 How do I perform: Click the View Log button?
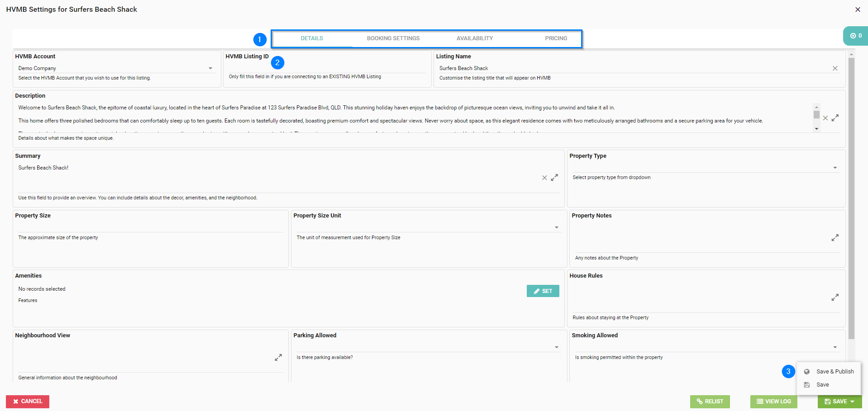pyautogui.click(x=773, y=402)
